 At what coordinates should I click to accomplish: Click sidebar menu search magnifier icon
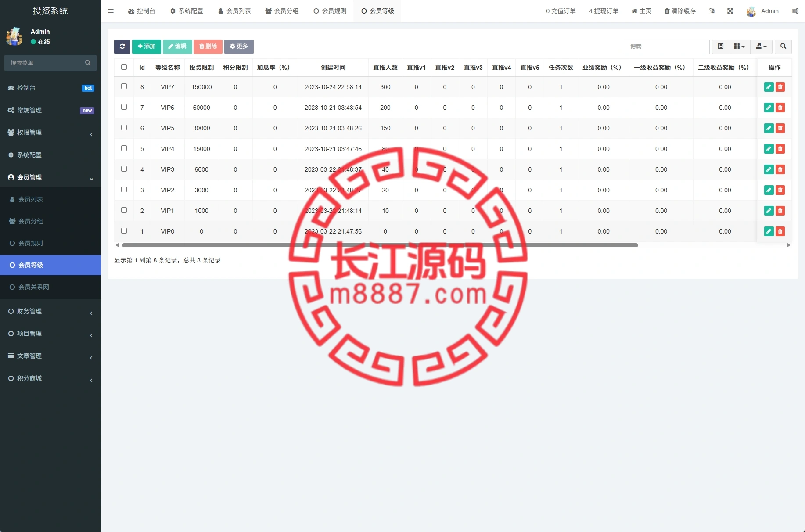[x=88, y=63]
